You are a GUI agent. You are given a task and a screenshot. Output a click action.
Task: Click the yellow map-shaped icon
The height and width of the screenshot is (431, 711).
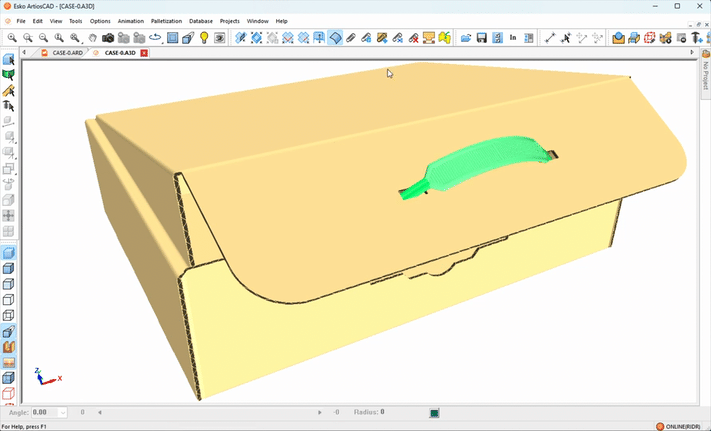pyautogui.click(x=444, y=38)
